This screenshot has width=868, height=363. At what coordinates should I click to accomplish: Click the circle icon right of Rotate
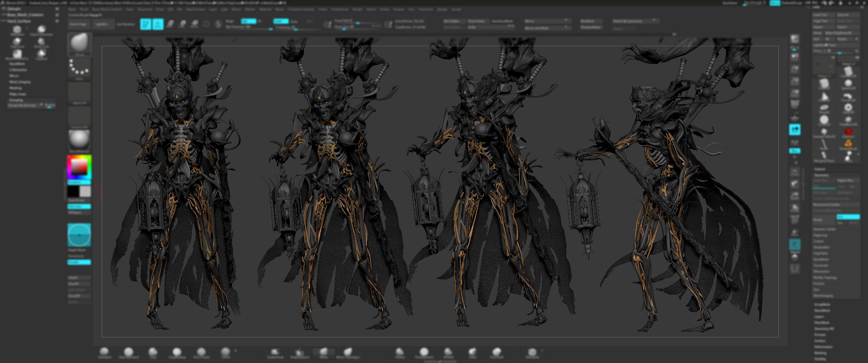pyautogui.click(x=207, y=24)
